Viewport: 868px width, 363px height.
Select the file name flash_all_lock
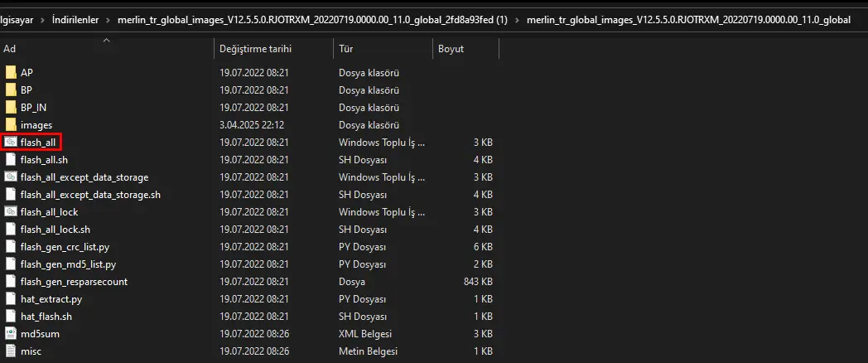tap(49, 211)
